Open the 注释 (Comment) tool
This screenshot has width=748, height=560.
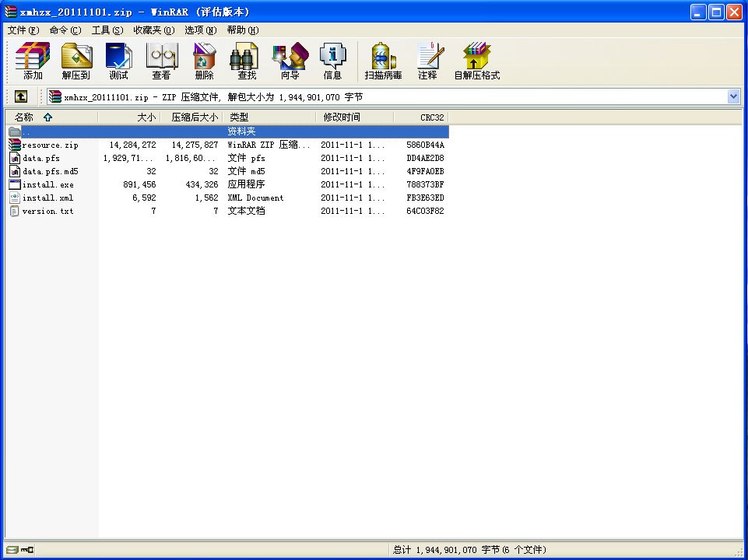(427, 61)
